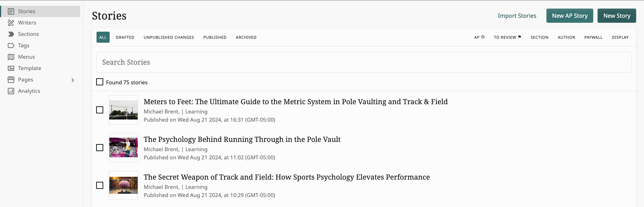Open the Author filter dropdown
644x207 pixels.
(x=566, y=37)
